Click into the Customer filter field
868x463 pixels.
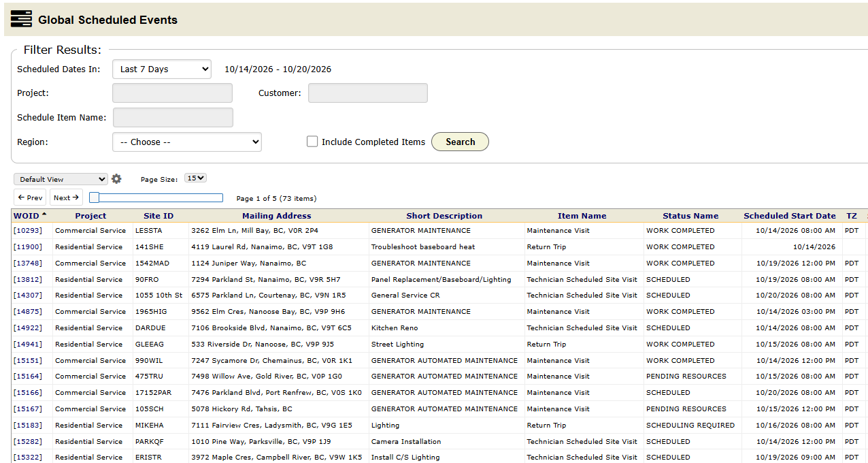point(368,93)
